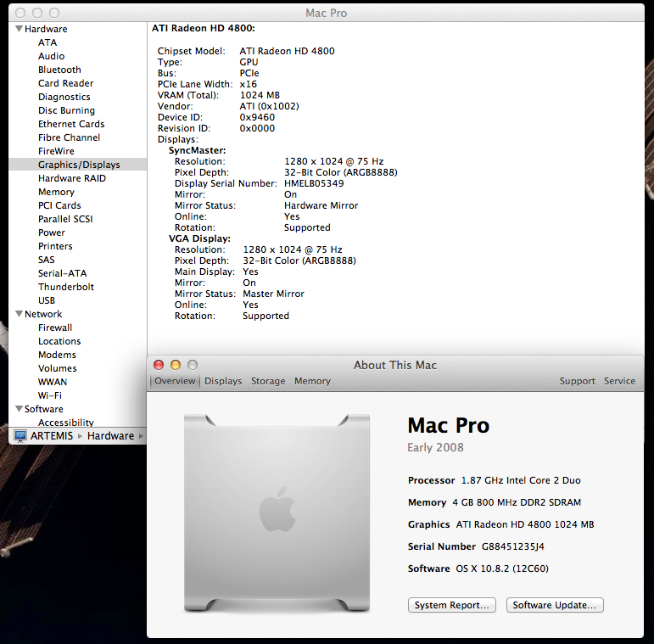Click the Network group label

pyautogui.click(x=43, y=314)
